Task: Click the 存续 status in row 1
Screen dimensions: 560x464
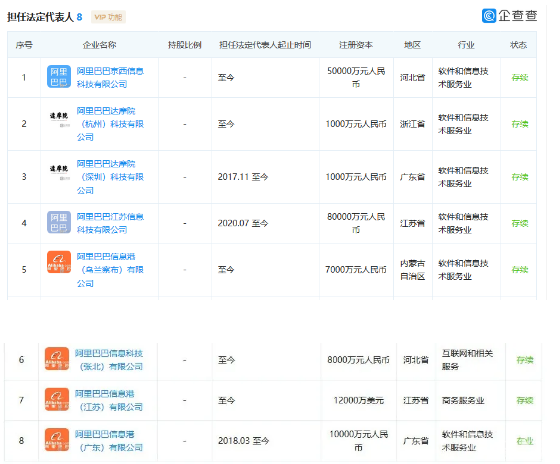Action: pyautogui.click(x=520, y=78)
